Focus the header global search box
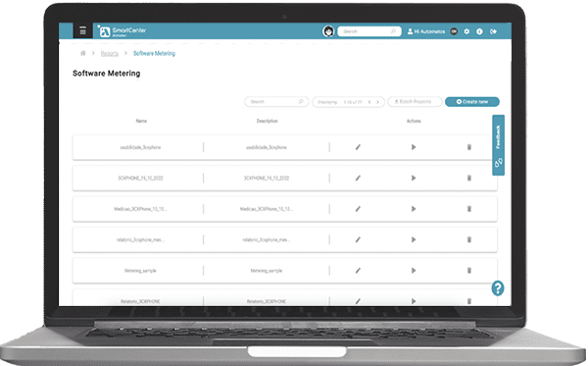 [x=369, y=31]
